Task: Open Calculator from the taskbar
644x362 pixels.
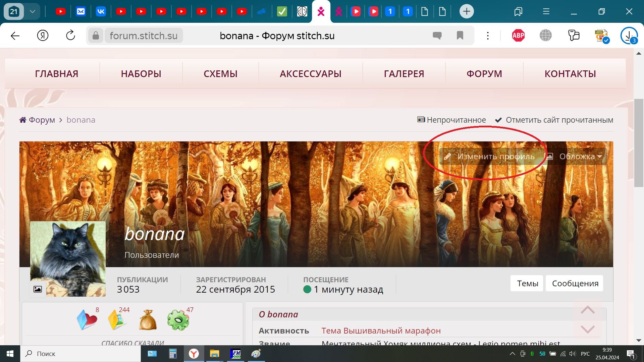Action: 172,354
